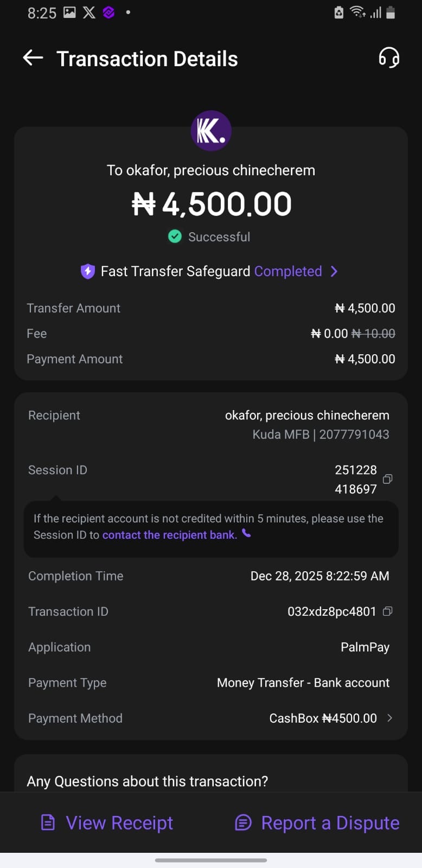The image size is (422, 868).
Task: Select Report a Dispute
Action: [x=317, y=823]
